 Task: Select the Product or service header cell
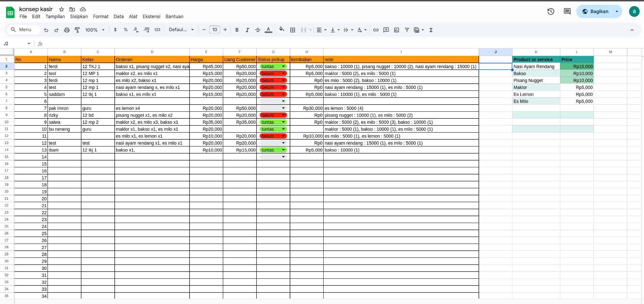point(536,59)
